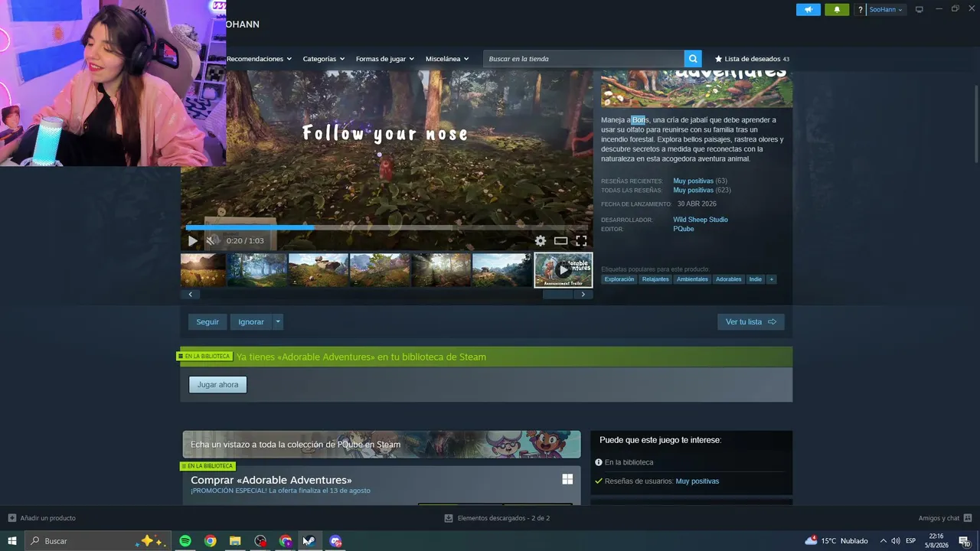Viewport: 980px width, 551px height.
Task: Expand the Miscelánea store menu
Action: click(447, 59)
